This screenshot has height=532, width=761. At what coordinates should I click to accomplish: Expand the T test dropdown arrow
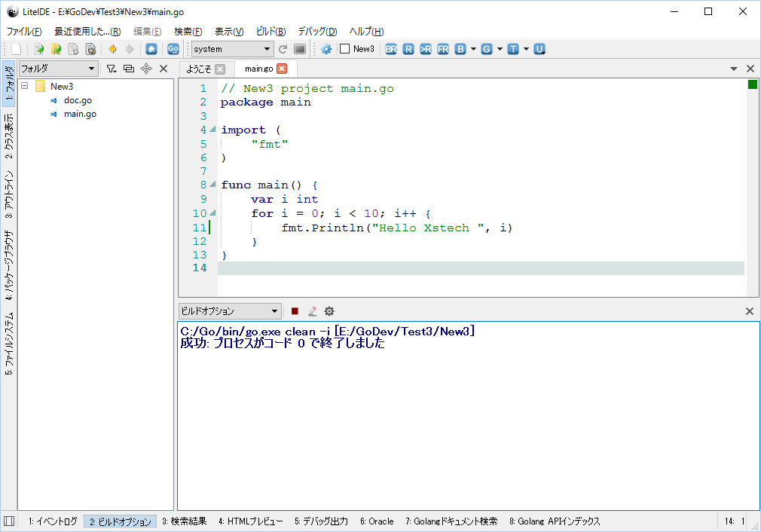[526, 49]
